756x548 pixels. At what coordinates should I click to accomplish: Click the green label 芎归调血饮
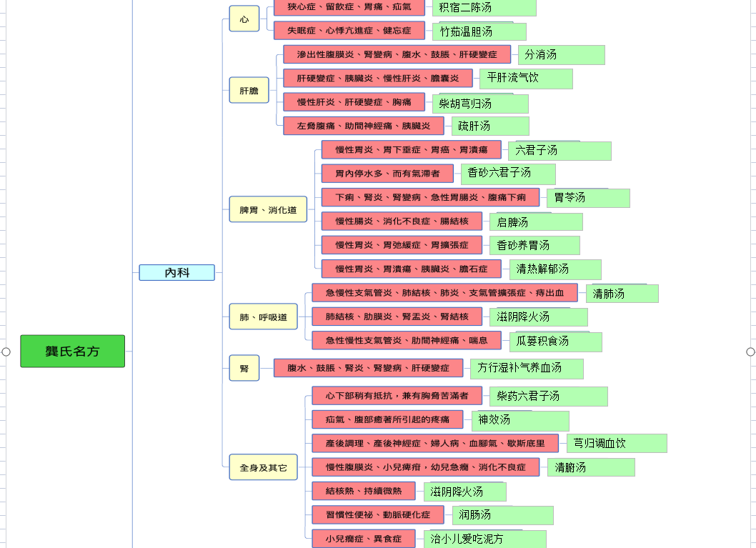point(617,444)
